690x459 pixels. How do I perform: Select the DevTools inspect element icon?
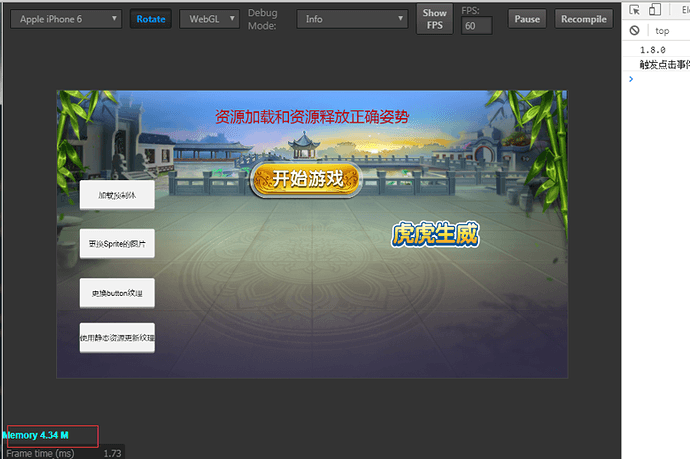634,10
